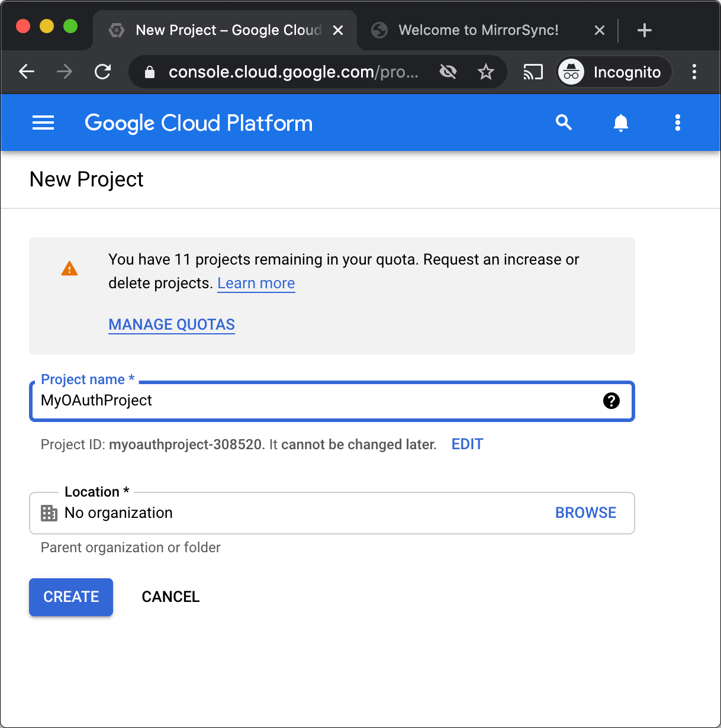Go back to the previous page
Viewport: 721px width, 728px height.
27,72
